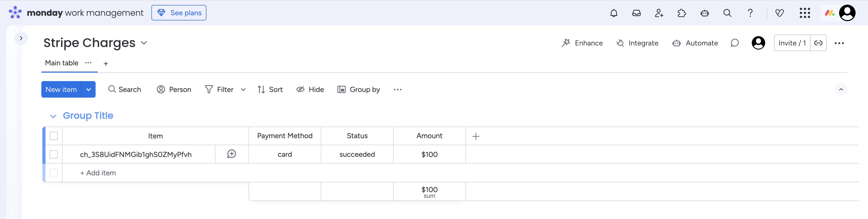Viewport: 868px width, 219px height.
Task: Open the notifications bell
Action: click(x=614, y=13)
